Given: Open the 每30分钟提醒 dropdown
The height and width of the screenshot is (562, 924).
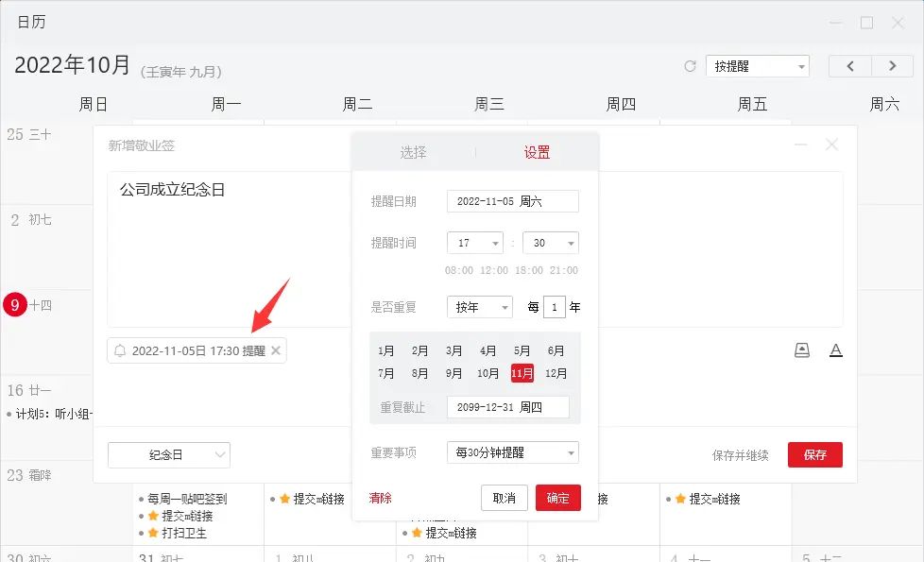Looking at the screenshot, I should coord(512,452).
